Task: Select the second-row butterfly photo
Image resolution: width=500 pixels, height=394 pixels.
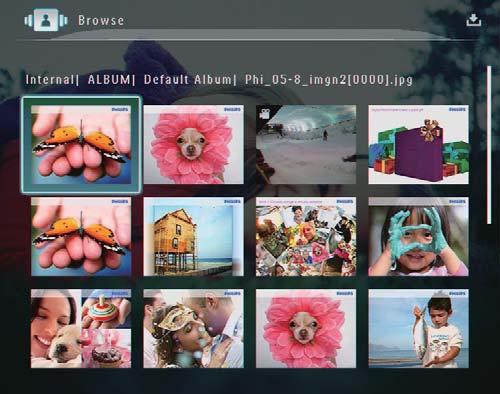Action: (81, 237)
